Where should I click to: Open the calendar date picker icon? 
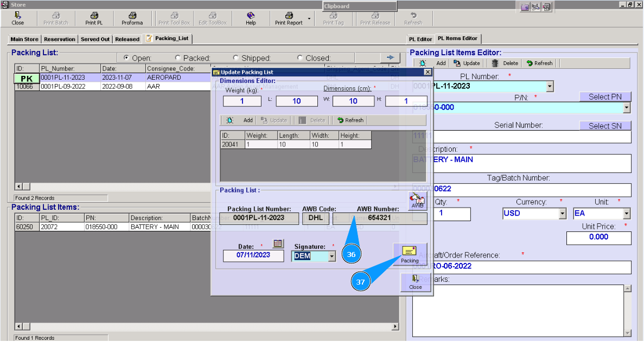coord(278,244)
